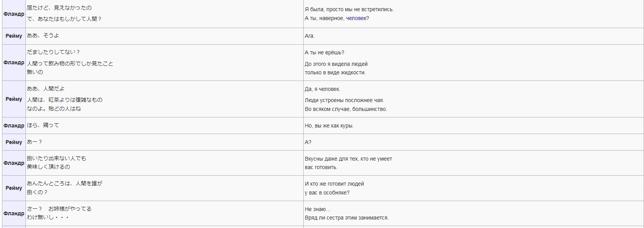Click the text Я была, просто мы не встретились.
This screenshot has height=228, width=644.
pos(349,9)
